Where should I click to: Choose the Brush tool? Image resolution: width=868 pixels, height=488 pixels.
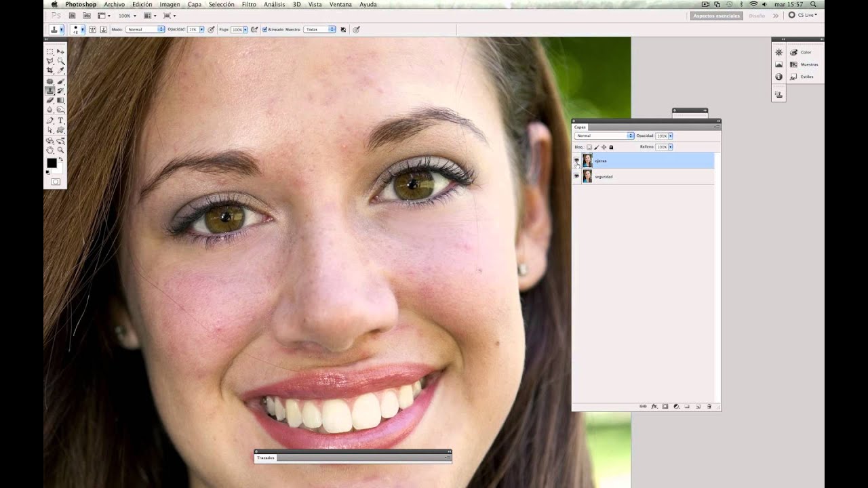pyautogui.click(x=61, y=81)
